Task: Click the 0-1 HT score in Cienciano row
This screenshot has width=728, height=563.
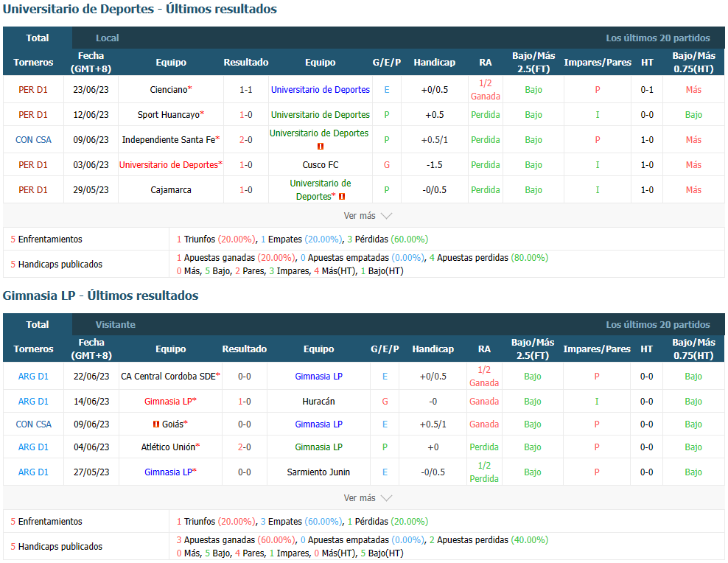Action: 647,90
